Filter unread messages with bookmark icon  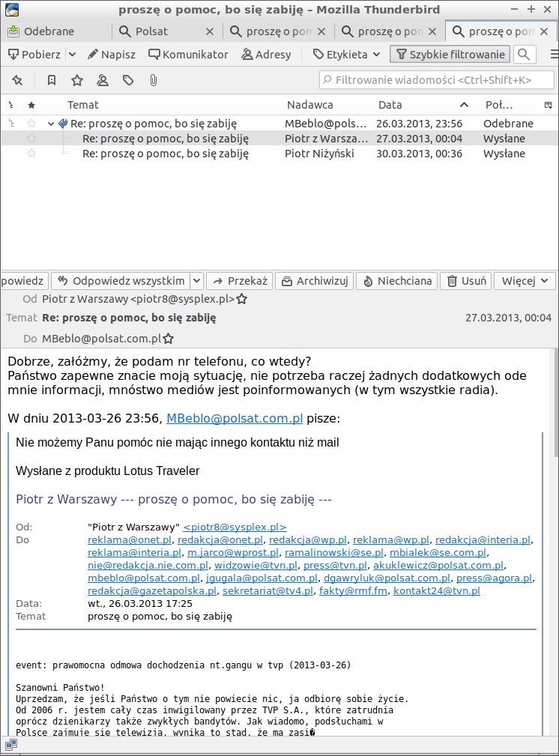(x=51, y=80)
